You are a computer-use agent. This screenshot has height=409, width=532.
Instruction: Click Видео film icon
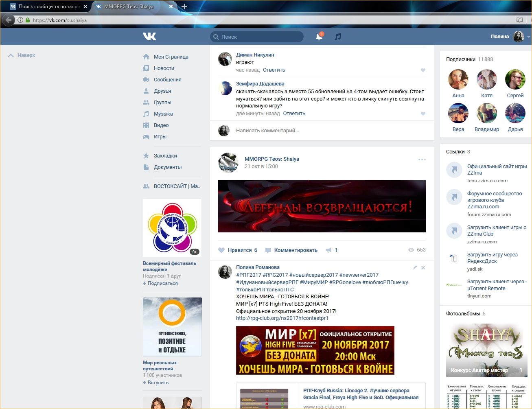pyautogui.click(x=146, y=125)
